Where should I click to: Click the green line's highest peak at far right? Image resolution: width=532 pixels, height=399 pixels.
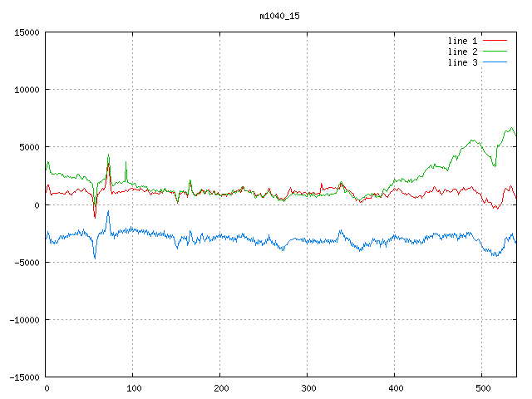[x=512, y=128]
